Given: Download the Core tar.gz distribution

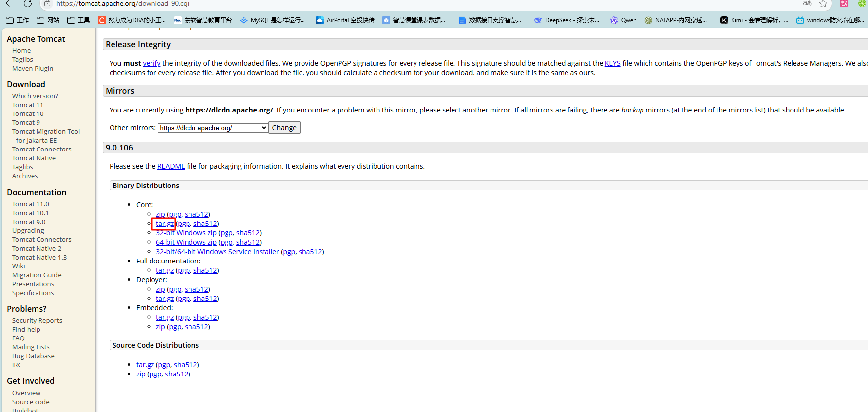Looking at the screenshot, I should pyautogui.click(x=165, y=224).
